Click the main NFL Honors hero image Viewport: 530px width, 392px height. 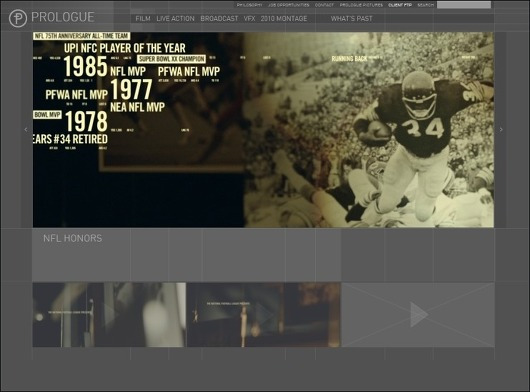pyautogui.click(x=263, y=130)
